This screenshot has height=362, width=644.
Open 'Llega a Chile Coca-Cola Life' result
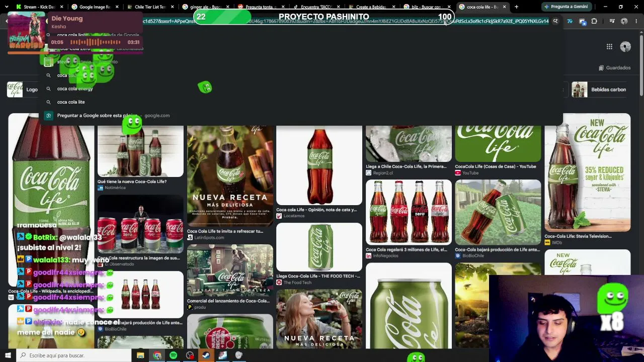pyautogui.click(x=407, y=166)
